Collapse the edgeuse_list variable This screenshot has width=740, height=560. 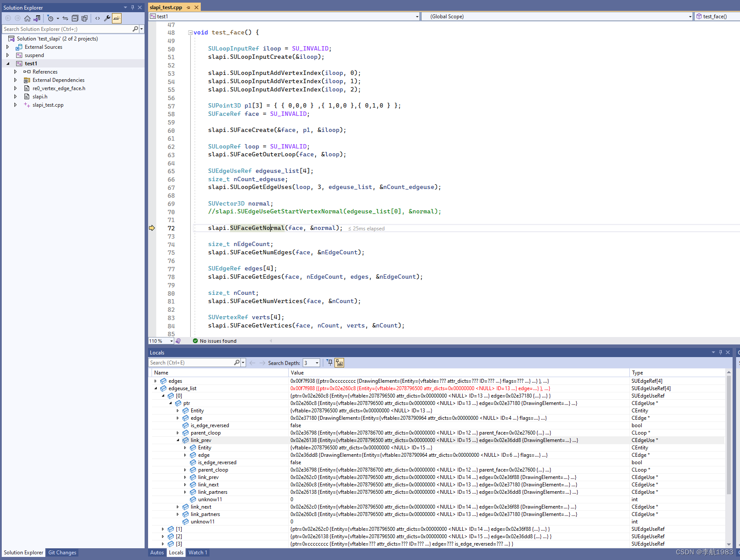[155, 388]
